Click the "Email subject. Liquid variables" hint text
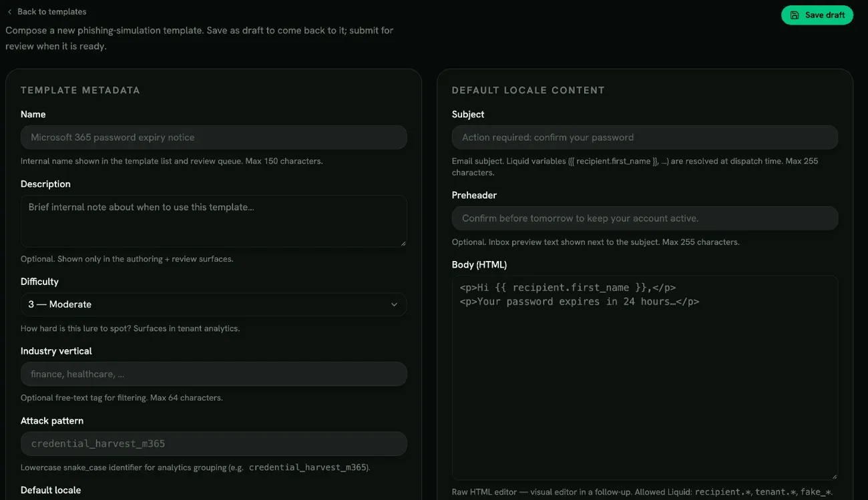 pyautogui.click(x=635, y=166)
